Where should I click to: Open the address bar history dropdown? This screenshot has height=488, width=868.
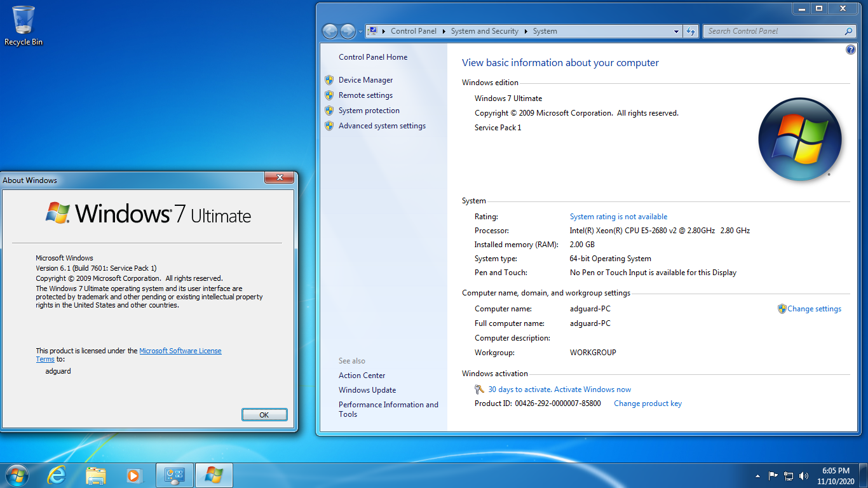(x=677, y=31)
